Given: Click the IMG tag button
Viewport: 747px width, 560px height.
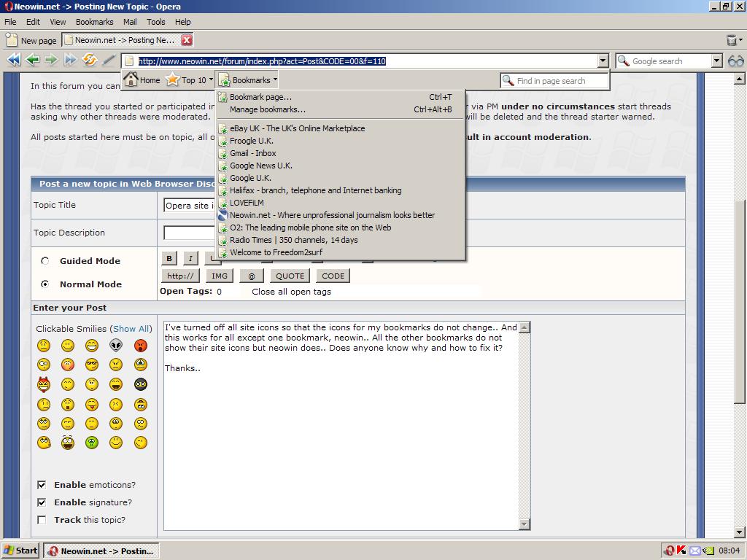Looking at the screenshot, I should 219,276.
